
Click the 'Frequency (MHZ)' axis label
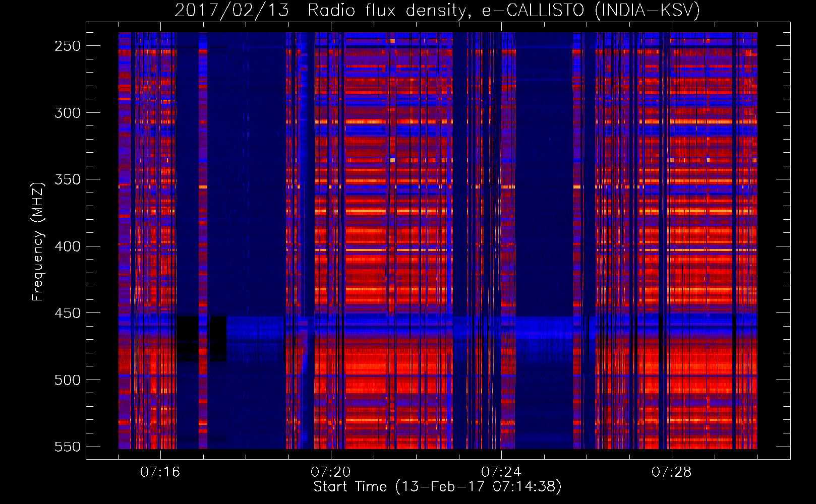(38, 241)
